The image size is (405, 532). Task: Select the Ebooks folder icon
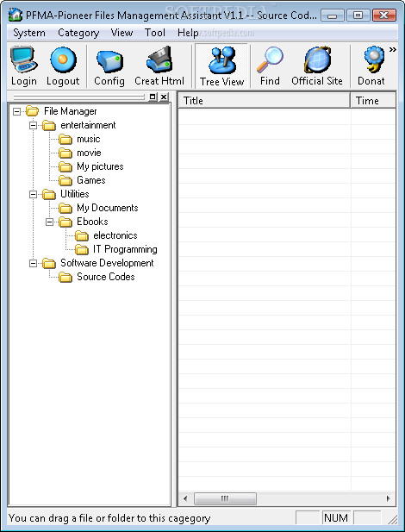65,222
